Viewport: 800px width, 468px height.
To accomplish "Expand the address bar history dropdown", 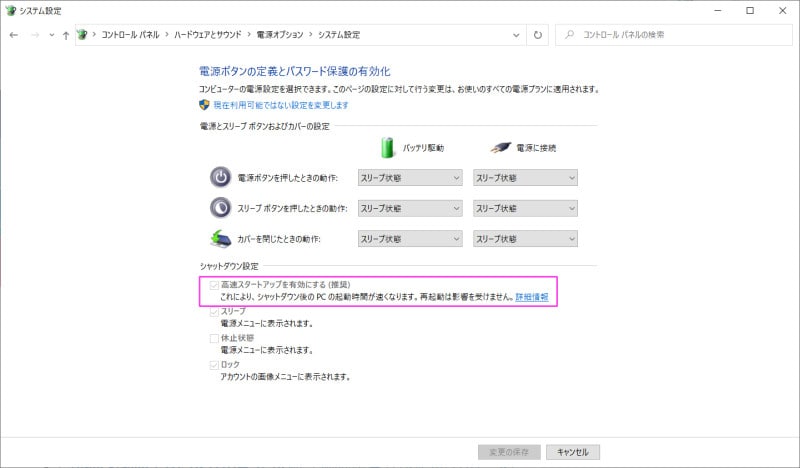I will point(516,35).
